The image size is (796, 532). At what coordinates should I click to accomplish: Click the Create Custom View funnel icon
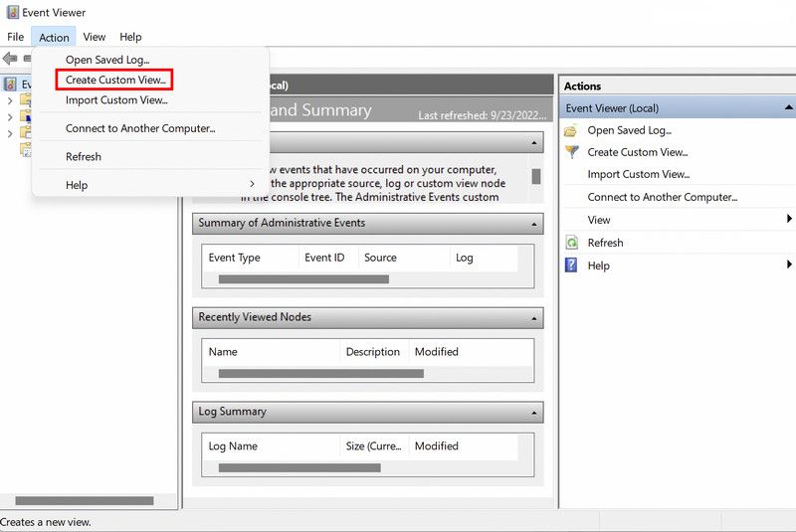(x=571, y=152)
